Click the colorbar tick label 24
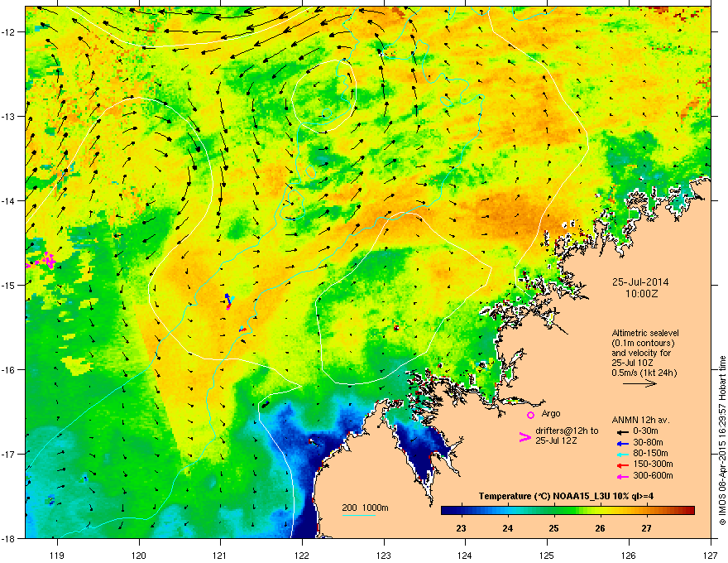 coord(507,528)
